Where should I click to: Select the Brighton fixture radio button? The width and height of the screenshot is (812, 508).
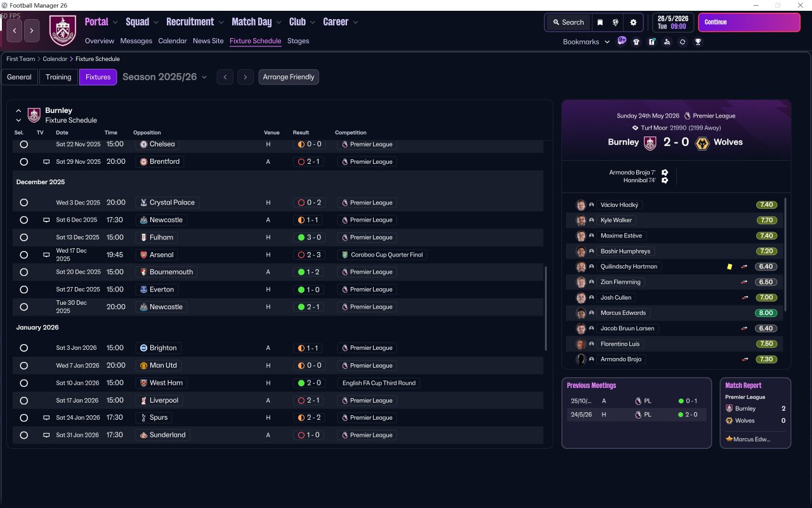23,348
